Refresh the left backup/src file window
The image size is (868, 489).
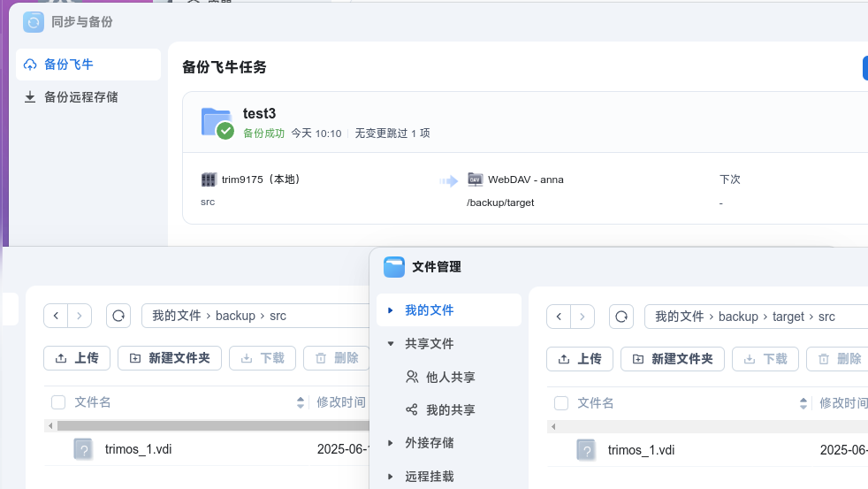pyautogui.click(x=118, y=316)
